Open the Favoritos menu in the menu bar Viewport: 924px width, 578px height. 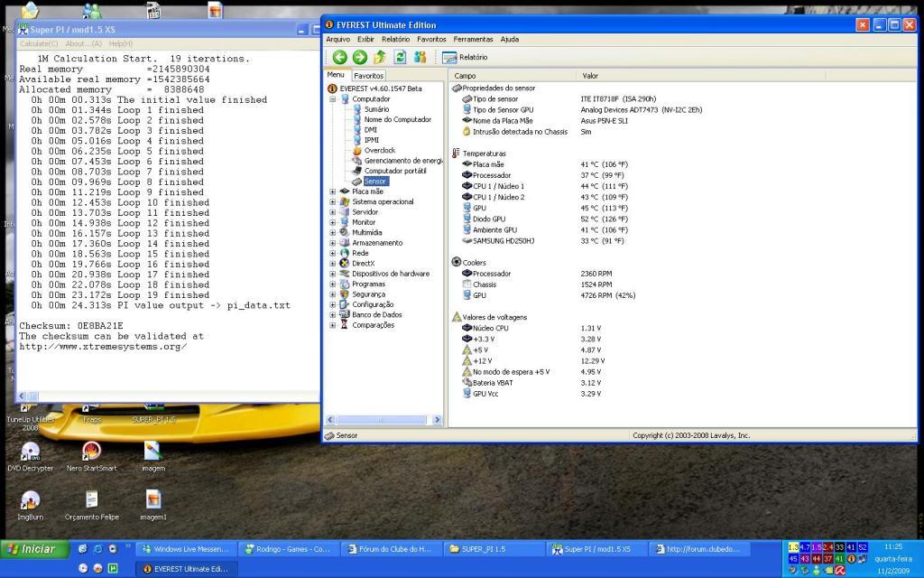click(x=431, y=39)
